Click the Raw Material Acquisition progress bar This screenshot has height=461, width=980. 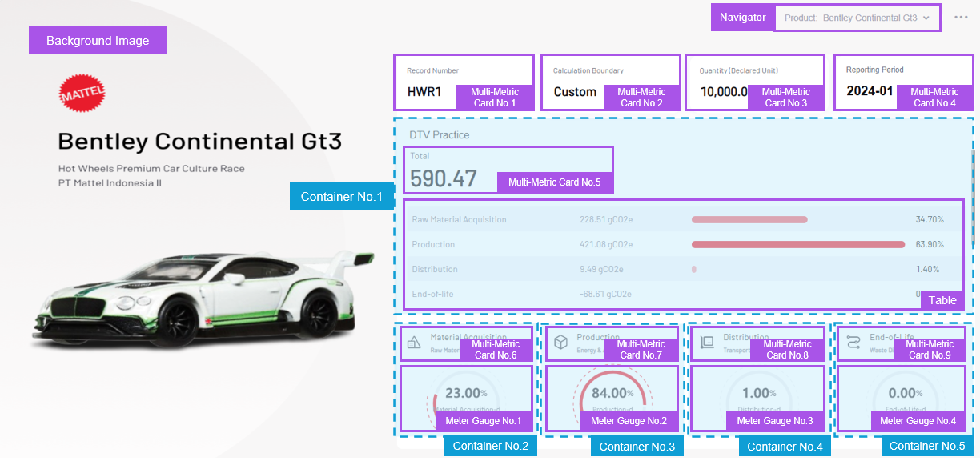749,219
